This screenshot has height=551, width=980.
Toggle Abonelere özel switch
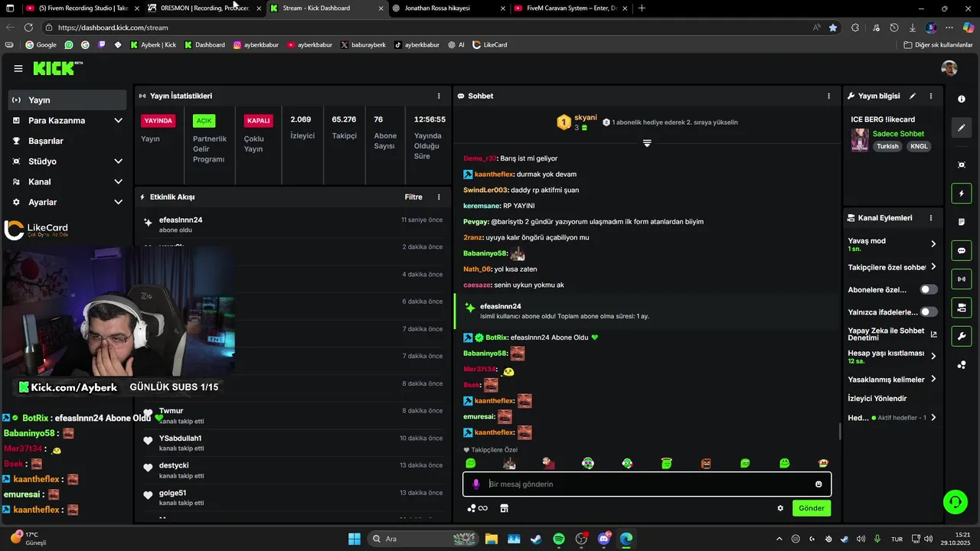929,290
